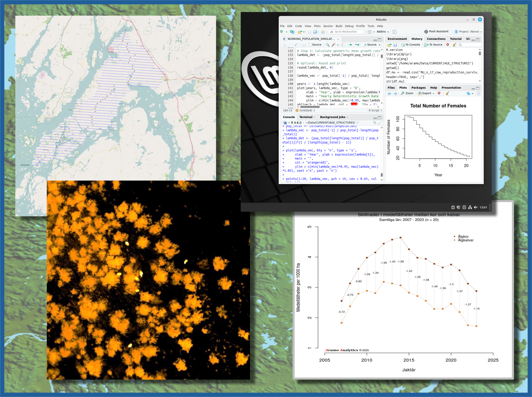The image size is (532, 397).
Task: Open the R Script file type selector
Action: (x=375, y=111)
